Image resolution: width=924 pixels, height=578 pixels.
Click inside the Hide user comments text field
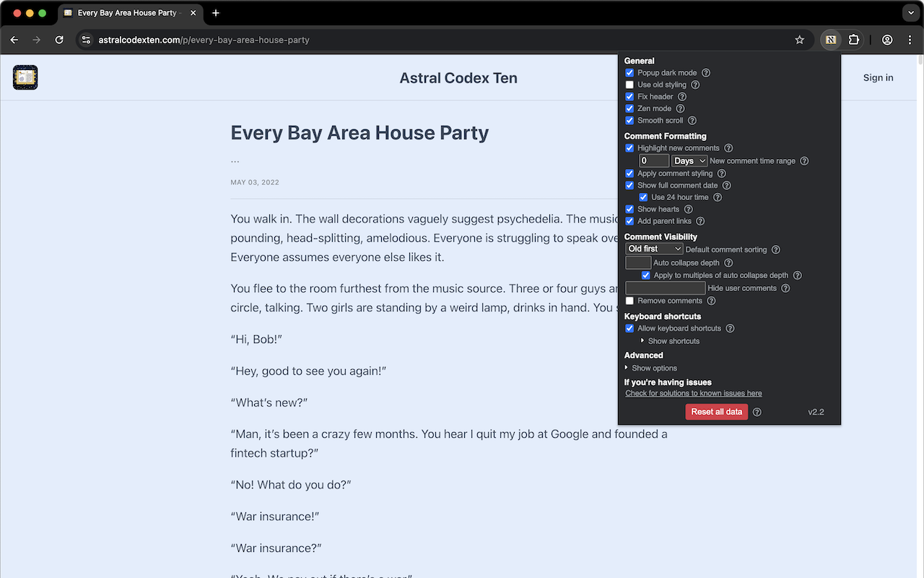pyautogui.click(x=665, y=288)
